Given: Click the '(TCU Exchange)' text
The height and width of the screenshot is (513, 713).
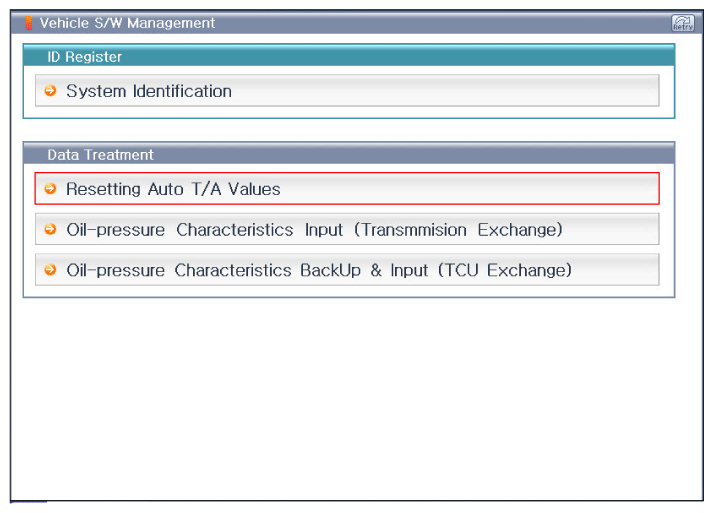Looking at the screenshot, I should (505, 270).
